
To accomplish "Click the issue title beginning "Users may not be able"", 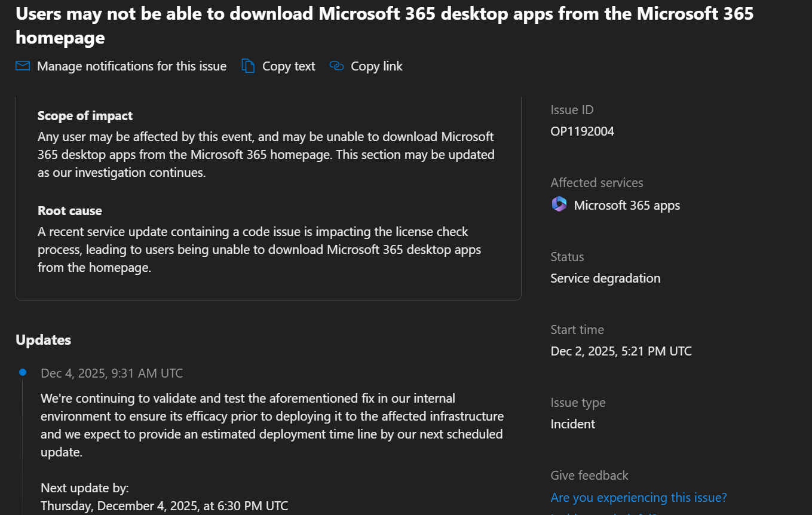I will tap(385, 26).
